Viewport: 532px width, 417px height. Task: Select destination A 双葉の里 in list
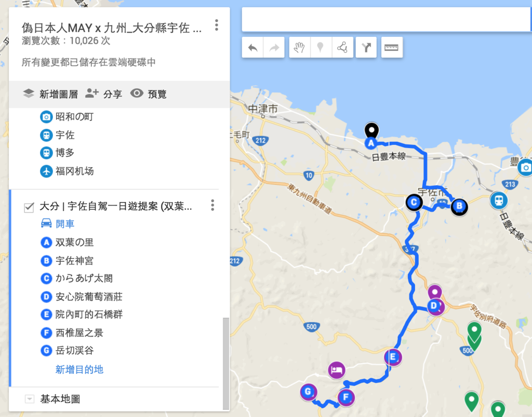pyautogui.click(x=67, y=243)
